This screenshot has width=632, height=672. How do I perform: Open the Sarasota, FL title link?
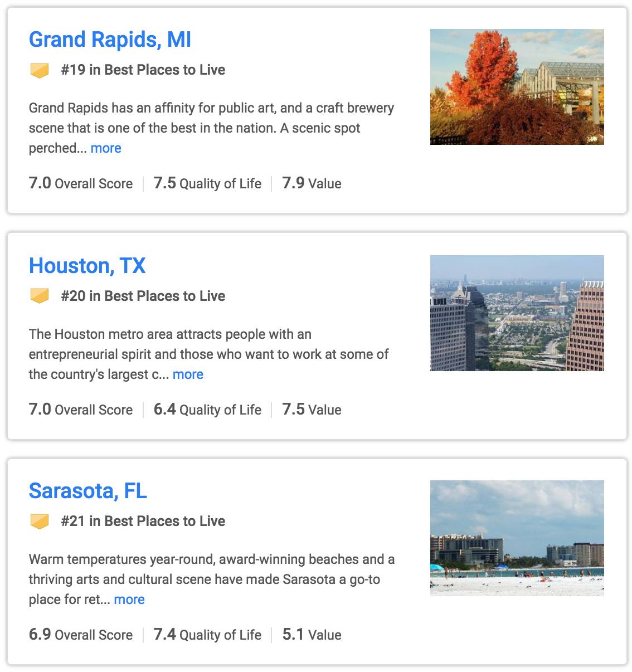[x=87, y=491]
